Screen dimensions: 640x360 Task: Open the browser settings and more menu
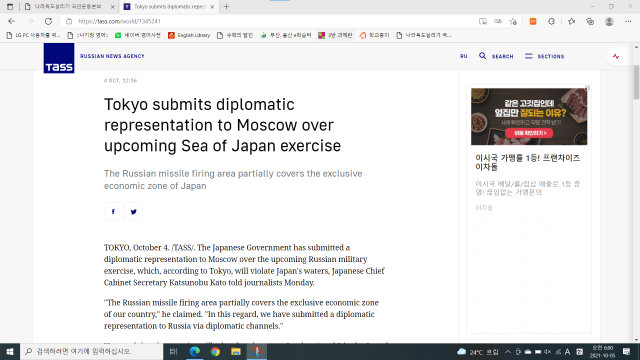pos(628,21)
